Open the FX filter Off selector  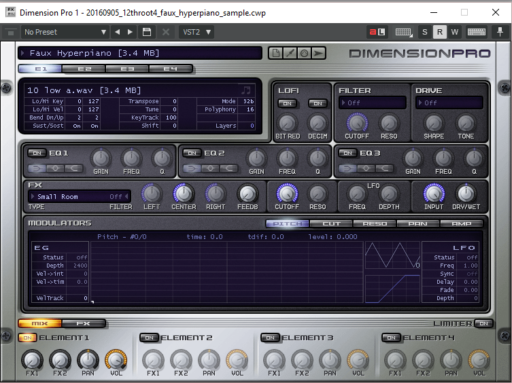click(119, 197)
